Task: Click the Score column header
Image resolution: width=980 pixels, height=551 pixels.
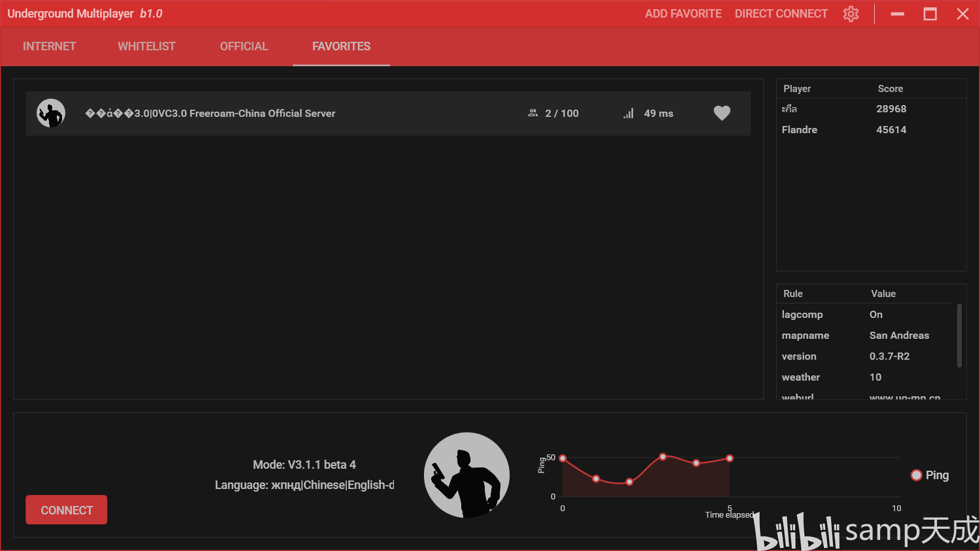Action: (890, 89)
